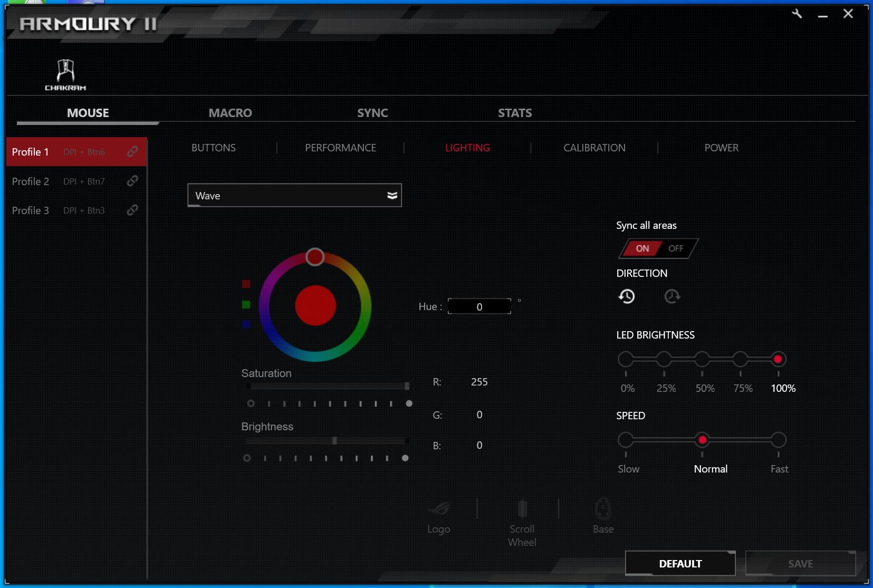Select the Logo lighting area icon
873x588 pixels.
(438, 509)
